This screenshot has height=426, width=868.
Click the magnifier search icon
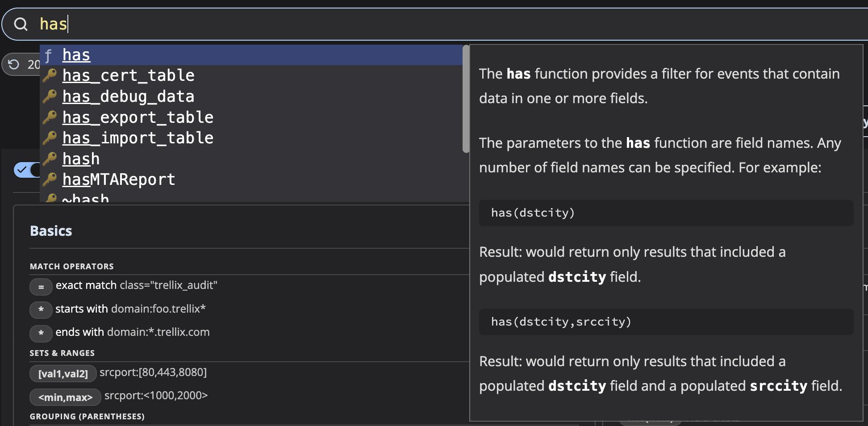(x=21, y=24)
